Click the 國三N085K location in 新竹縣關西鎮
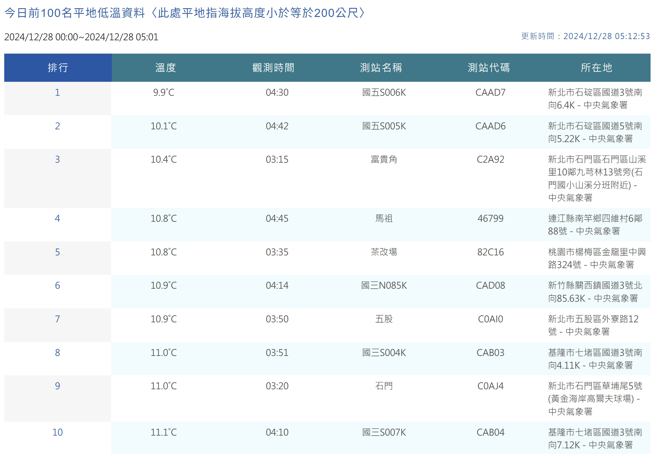 (x=595, y=292)
